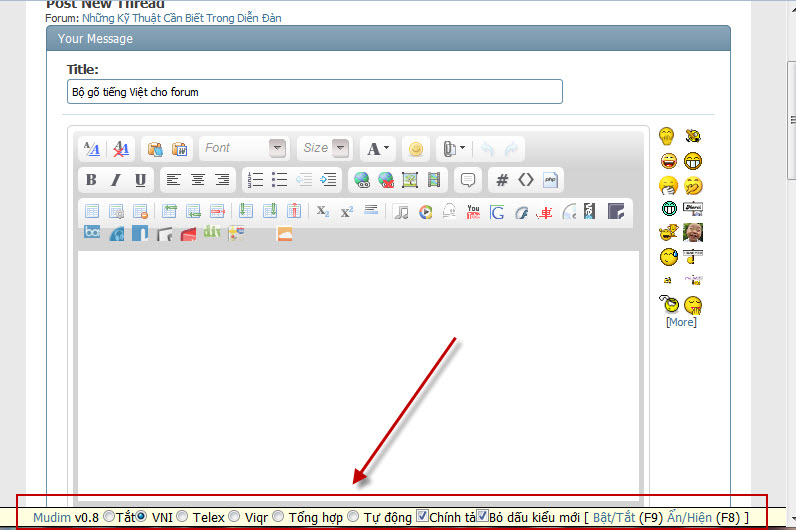796x530 pixels.
Task: Wrap selection in PHP tags icon
Action: (550, 180)
